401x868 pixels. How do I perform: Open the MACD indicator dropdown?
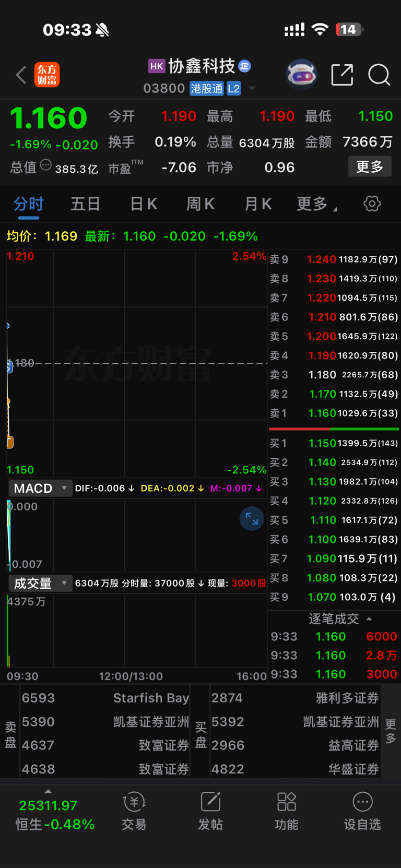click(x=40, y=488)
